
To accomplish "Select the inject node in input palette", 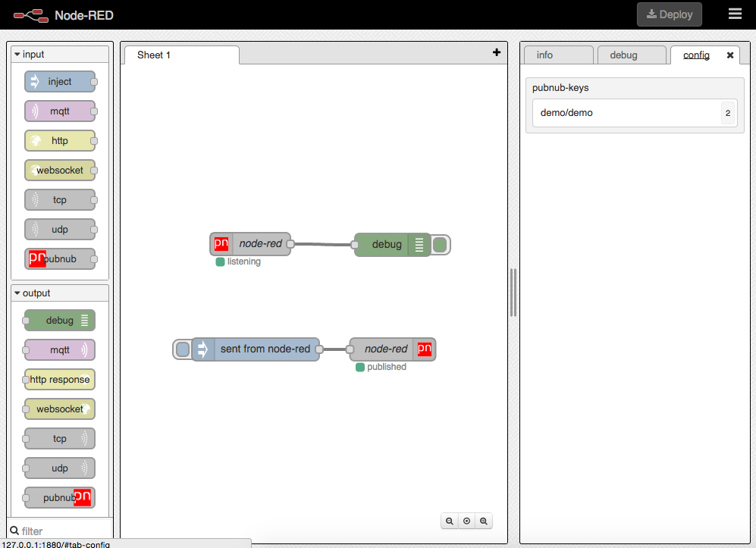I will pos(60,82).
